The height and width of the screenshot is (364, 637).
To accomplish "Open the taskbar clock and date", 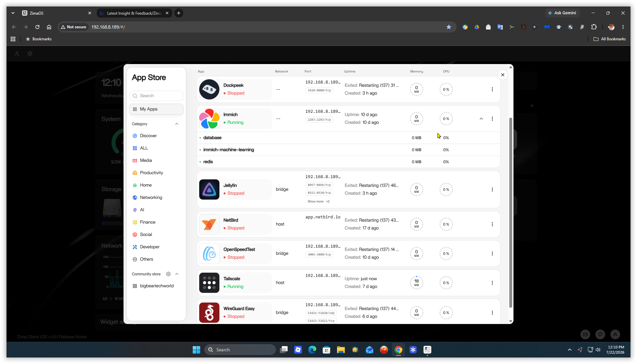I will coord(616,350).
